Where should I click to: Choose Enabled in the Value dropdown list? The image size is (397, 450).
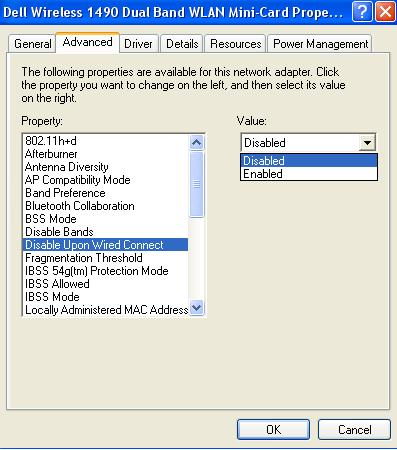[309, 174]
